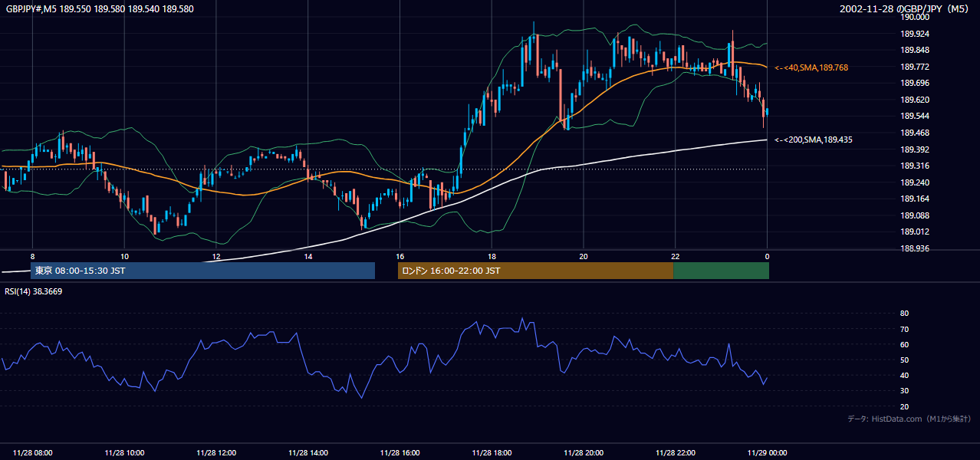Click the 189.392 price axis label
Screen dimensions: 980x460
pyautogui.click(x=915, y=149)
